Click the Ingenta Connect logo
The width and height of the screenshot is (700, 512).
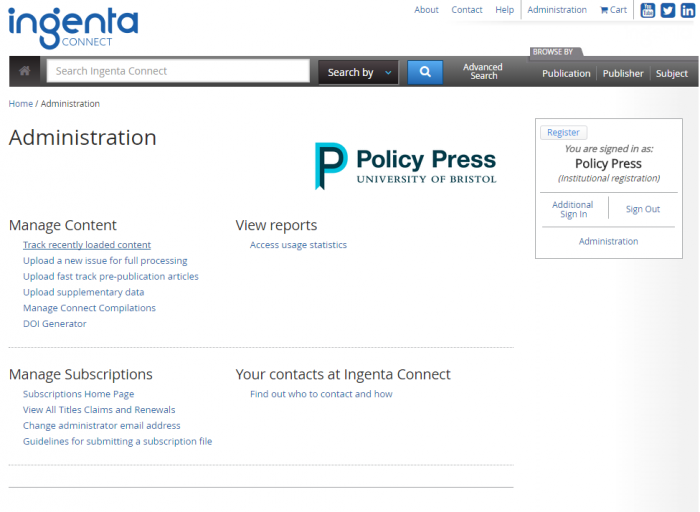click(73, 28)
